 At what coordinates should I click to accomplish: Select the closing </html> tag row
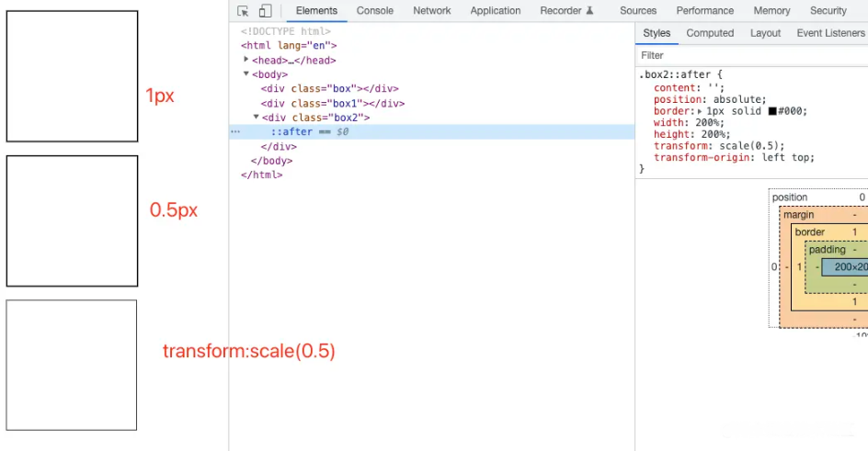[x=261, y=175]
